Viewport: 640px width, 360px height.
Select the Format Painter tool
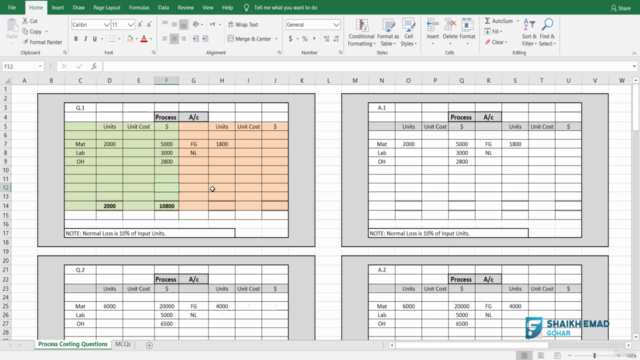[42, 42]
